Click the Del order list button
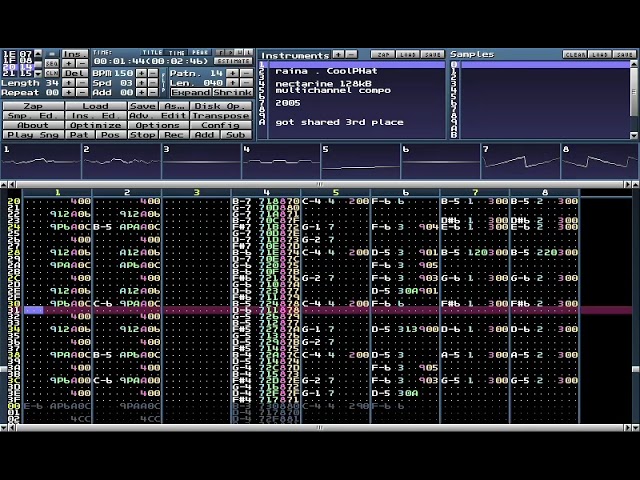The image size is (640, 480). pyautogui.click(x=75, y=73)
